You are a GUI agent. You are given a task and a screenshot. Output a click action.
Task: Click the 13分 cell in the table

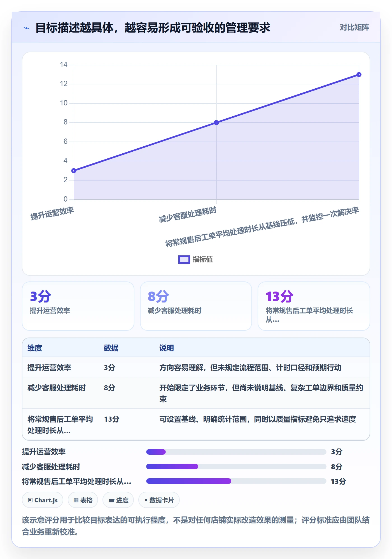112,419
